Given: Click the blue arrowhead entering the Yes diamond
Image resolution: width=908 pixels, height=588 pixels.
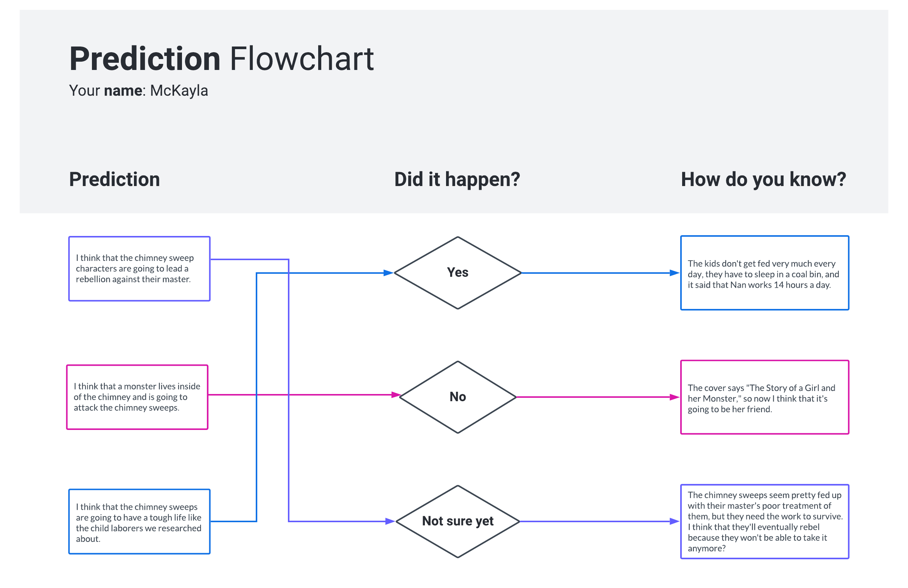Looking at the screenshot, I should point(389,273).
